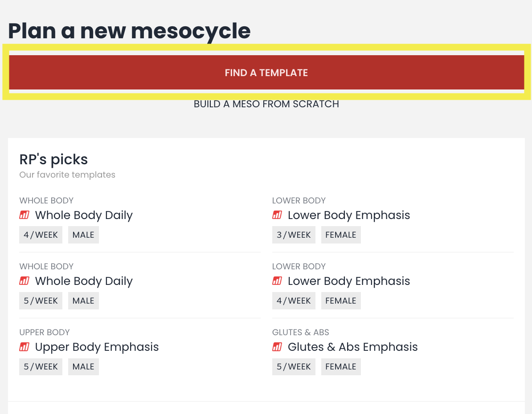Click 5/WEEK tag under Whole Body Daily
Viewport: 532px width, 414px height.
41,301
